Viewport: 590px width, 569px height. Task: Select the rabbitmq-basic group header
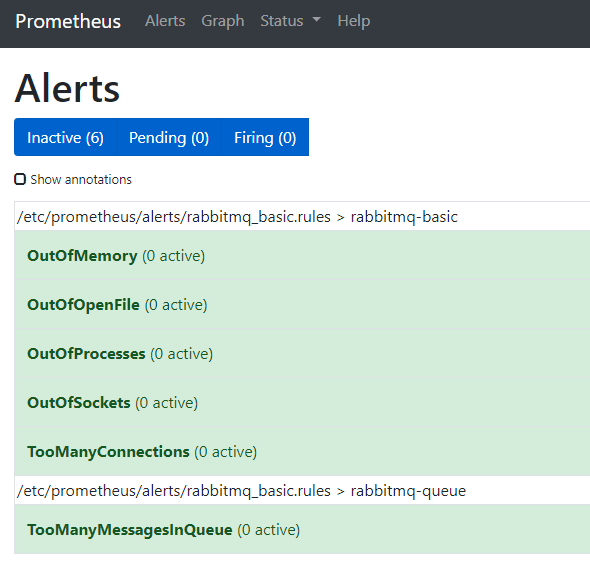[x=302, y=216]
